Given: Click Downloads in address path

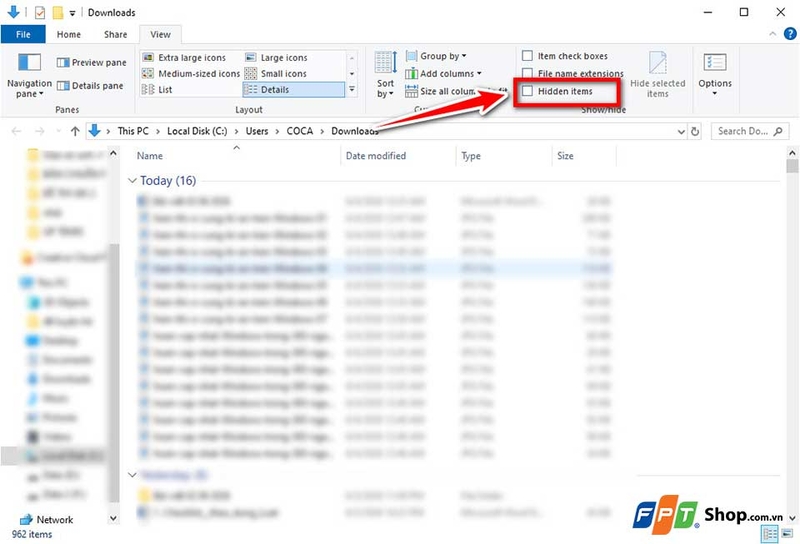Looking at the screenshot, I should 355,131.
